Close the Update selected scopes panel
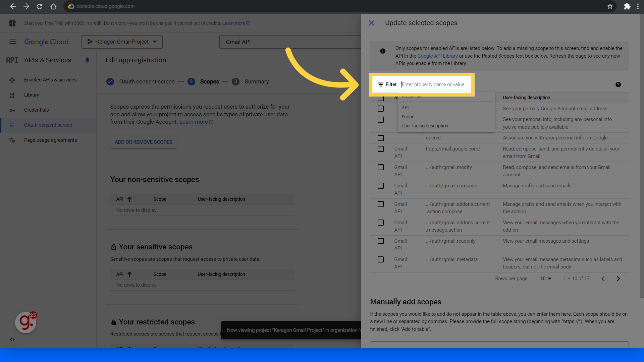 [x=371, y=23]
